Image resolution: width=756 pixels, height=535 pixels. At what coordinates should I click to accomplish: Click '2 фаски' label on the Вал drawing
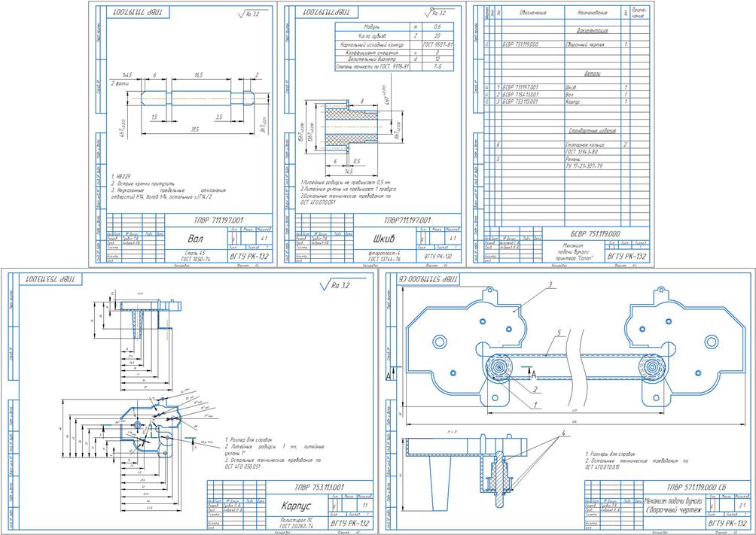pyautogui.click(x=120, y=84)
